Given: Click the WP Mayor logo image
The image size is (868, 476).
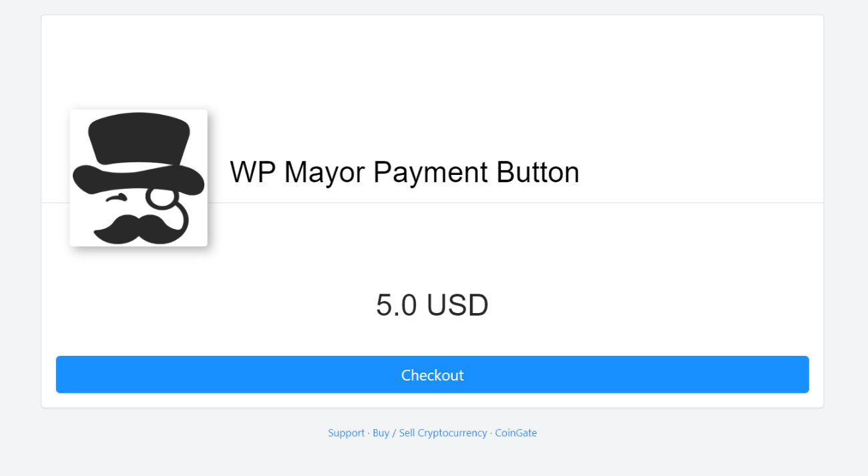Looking at the screenshot, I should click(x=138, y=178).
